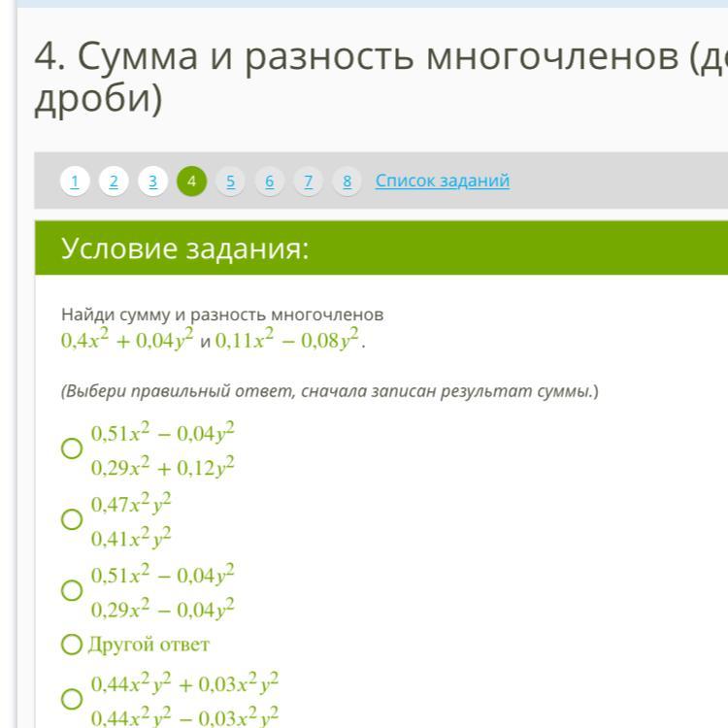
Task: Select answer 0,51x² − 0,04y² and 0,29x² − 0,04y²
Action: [72, 590]
